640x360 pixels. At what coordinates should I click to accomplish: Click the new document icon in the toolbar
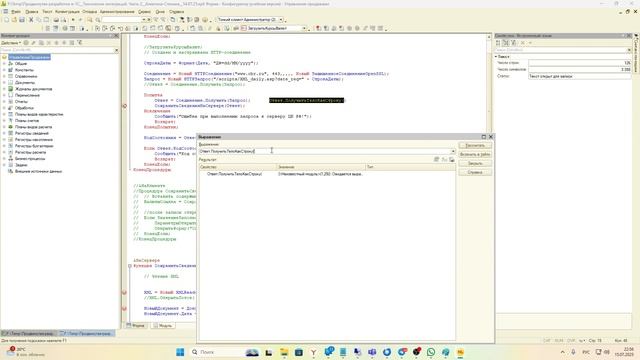click(x=7, y=20)
